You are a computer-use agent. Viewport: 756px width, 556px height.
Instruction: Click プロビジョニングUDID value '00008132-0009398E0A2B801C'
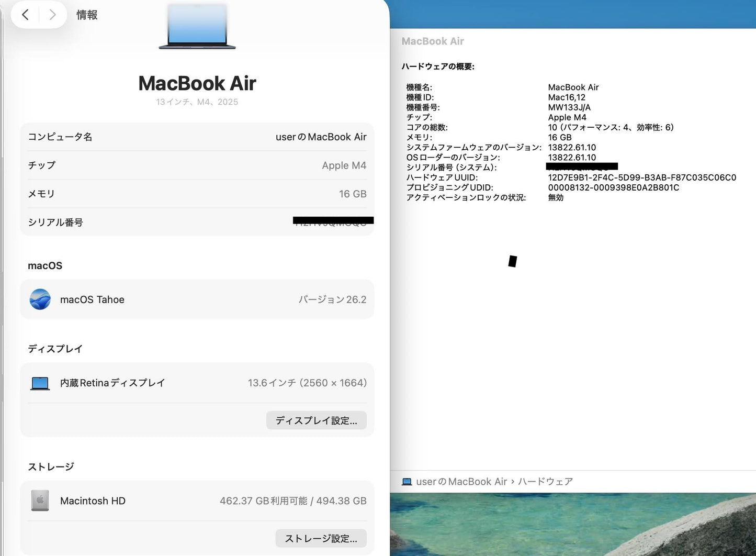click(614, 187)
